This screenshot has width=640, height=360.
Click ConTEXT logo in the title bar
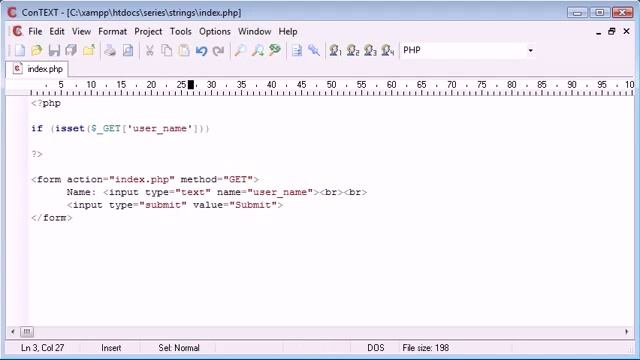pos(12,12)
